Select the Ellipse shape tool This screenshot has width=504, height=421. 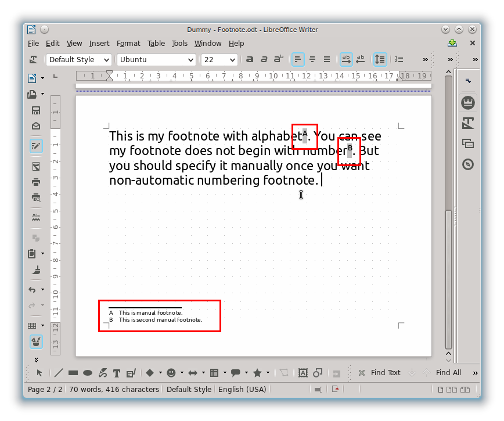[87, 372]
